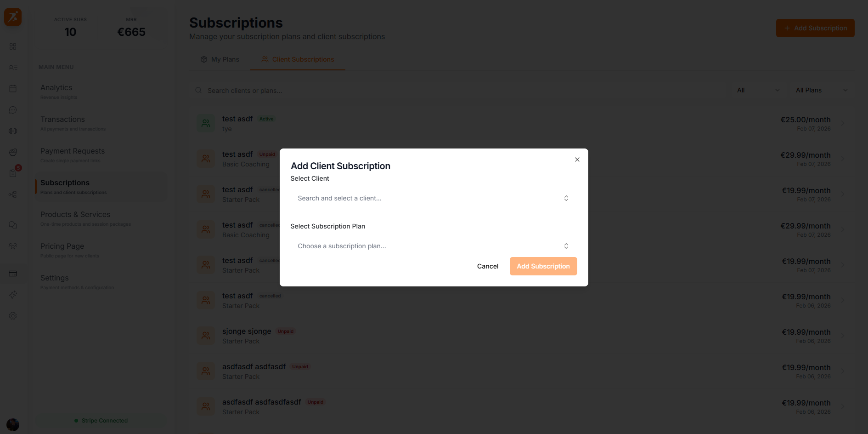Cancel the Add Client Subscription dialog
The image size is (868, 434).
(x=487, y=266)
